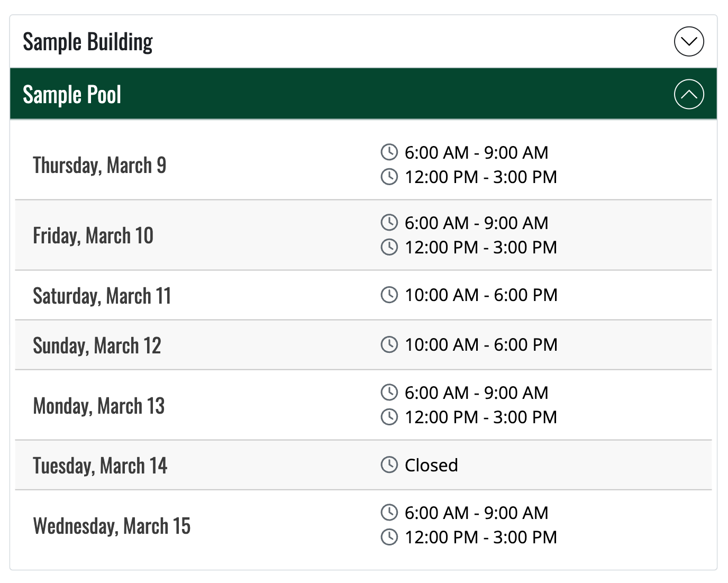Click Sunday's 10:00 AM - 6:00 PM hours text
Screen dimensions: 728x583
[x=481, y=344]
